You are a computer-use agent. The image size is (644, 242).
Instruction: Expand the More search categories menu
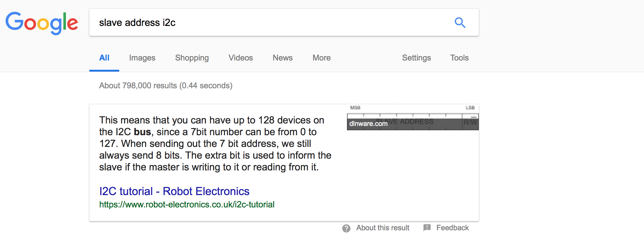coord(321,58)
